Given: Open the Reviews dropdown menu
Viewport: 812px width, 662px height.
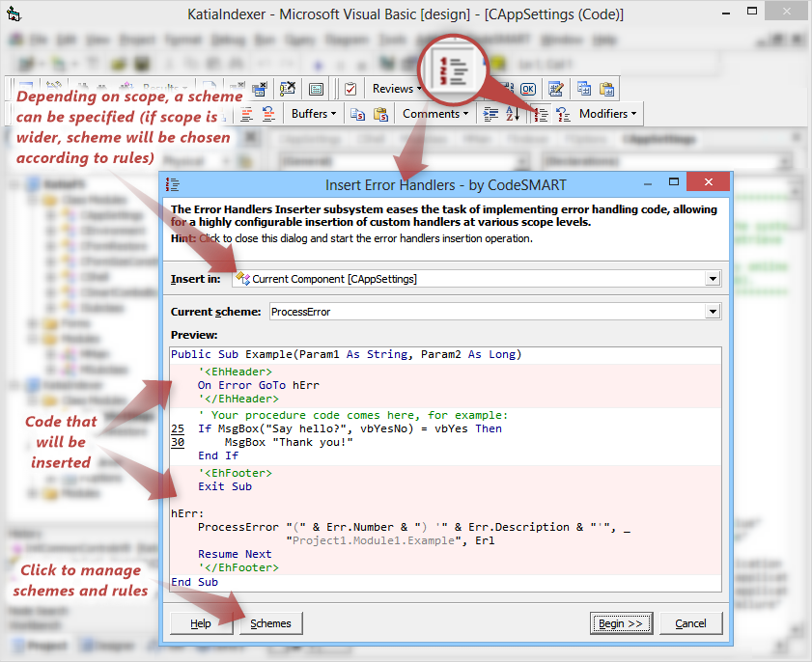Looking at the screenshot, I should click(397, 89).
